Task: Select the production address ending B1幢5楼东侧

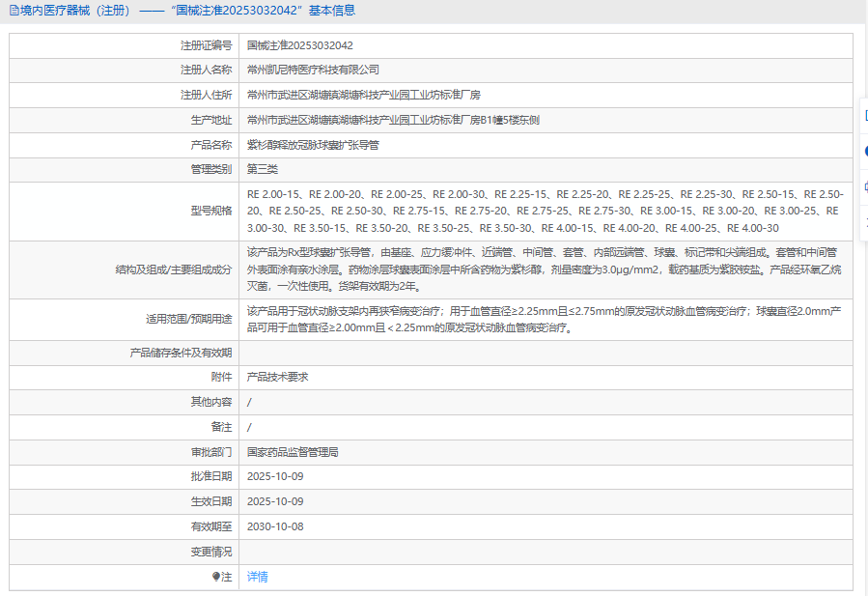Action: coord(393,120)
